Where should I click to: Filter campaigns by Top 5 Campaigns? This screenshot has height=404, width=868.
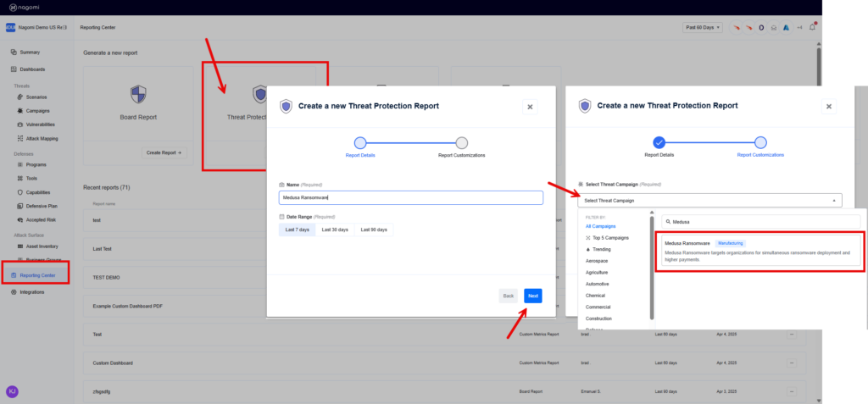coord(607,237)
